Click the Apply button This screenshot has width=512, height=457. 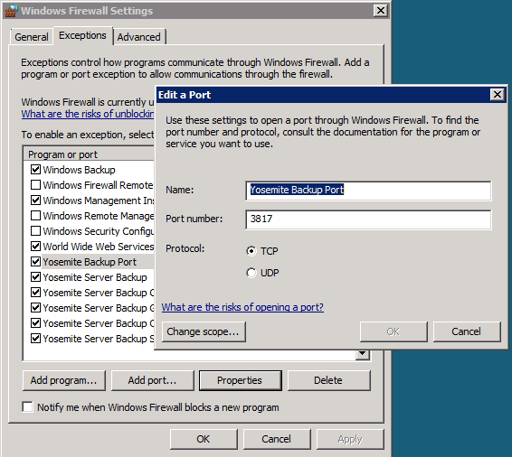350,439
